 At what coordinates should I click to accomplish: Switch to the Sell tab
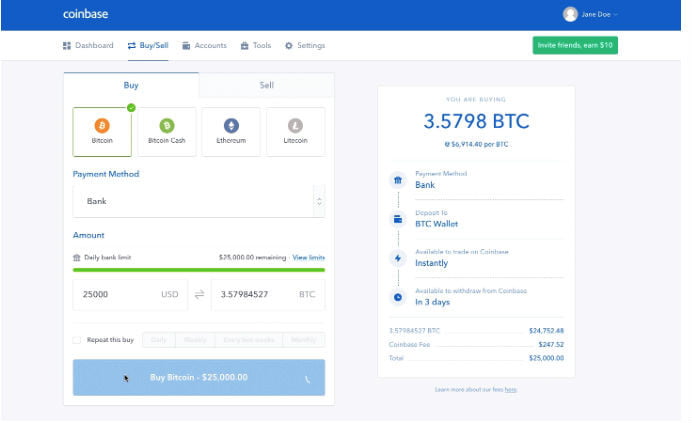coord(266,85)
